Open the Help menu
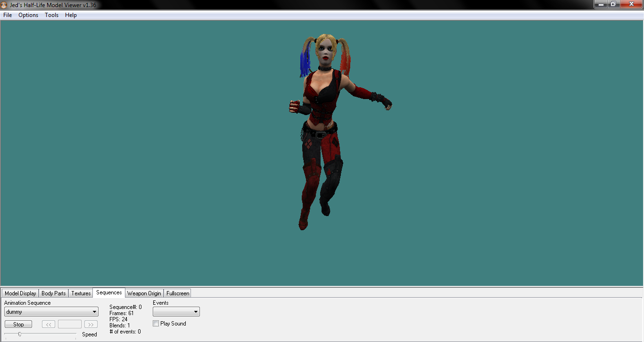This screenshot has width=644, height=342. [x=71, y=15]
